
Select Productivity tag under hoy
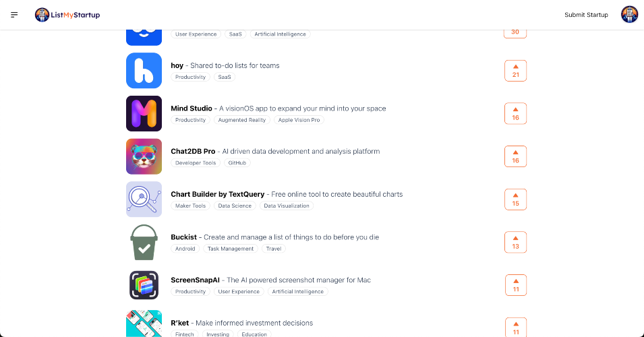(x=191, y=77)
